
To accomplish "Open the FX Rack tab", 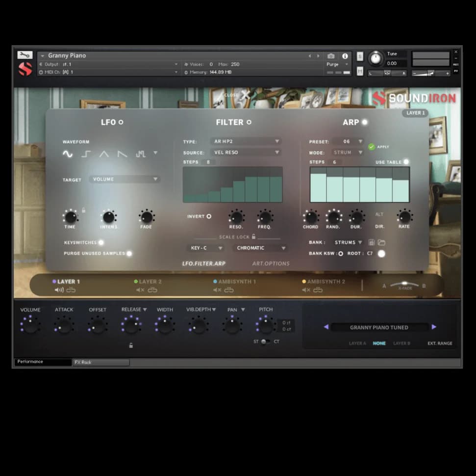I will (x=101, y=363).
